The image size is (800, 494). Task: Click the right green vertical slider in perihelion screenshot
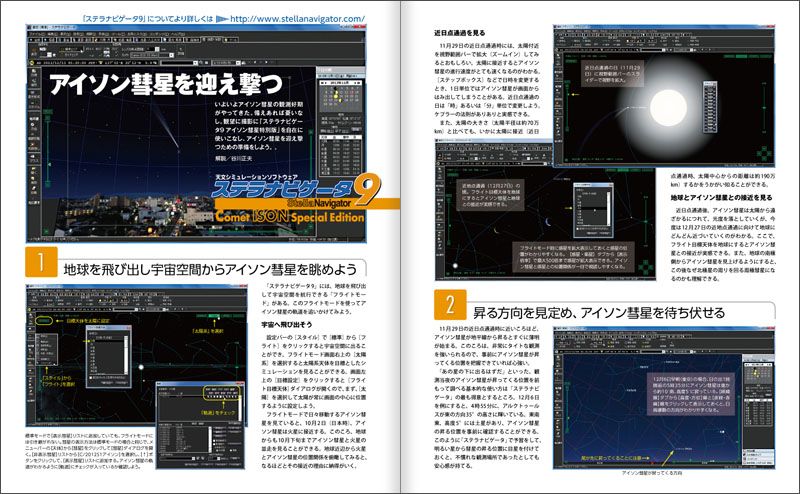tap(764, 108)
